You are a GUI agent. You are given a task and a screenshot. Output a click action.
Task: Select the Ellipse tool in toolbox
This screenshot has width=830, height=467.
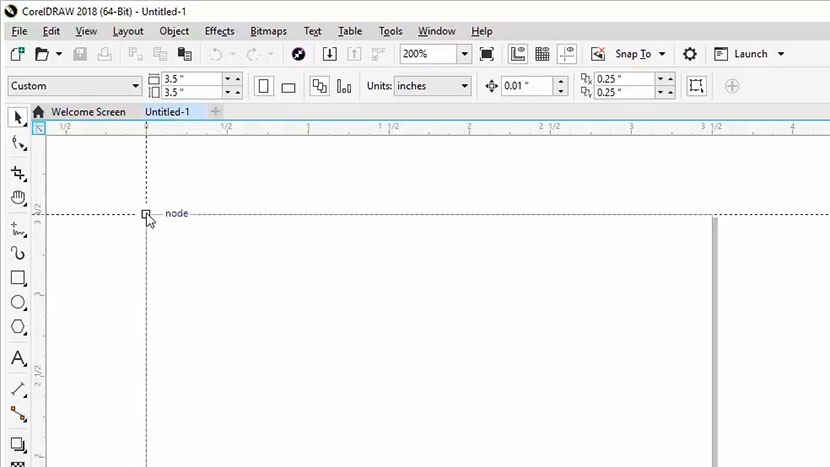tap(18, 302)
